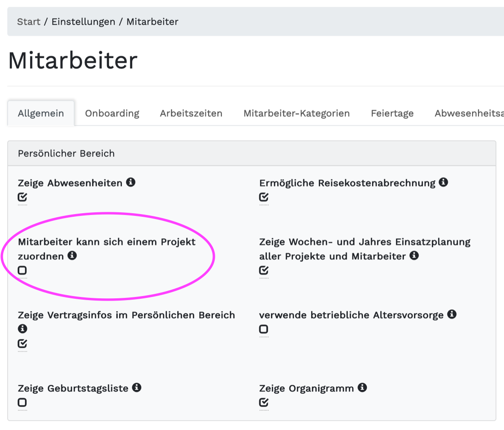
Task: Switch to the Onboarding tab
Action: click(x=112, y=113)
